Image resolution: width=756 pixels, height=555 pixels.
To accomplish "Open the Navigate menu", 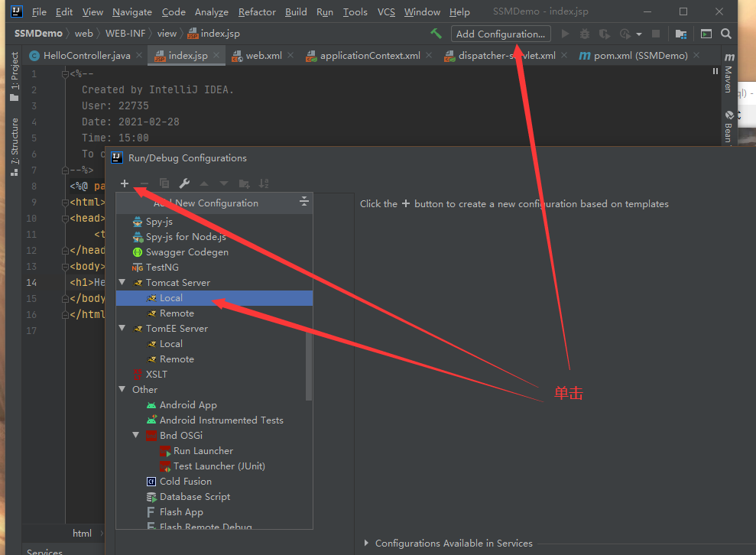I will 132,11.
